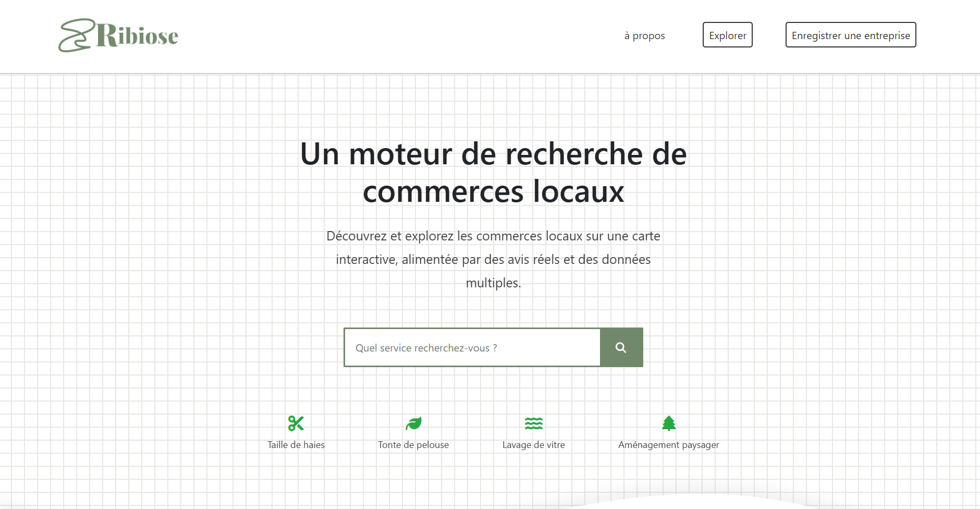Open Explorer from the top navigation

728,35
